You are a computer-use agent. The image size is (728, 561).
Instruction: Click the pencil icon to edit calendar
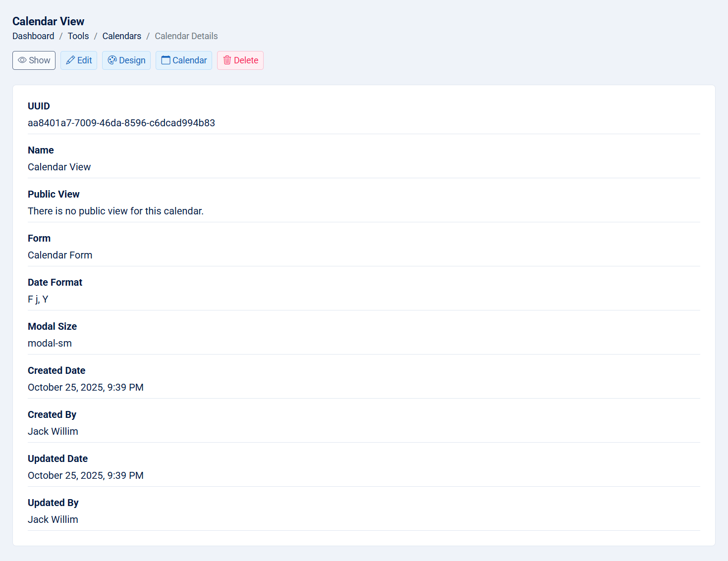pyautogui.click(x=70, y=60)
